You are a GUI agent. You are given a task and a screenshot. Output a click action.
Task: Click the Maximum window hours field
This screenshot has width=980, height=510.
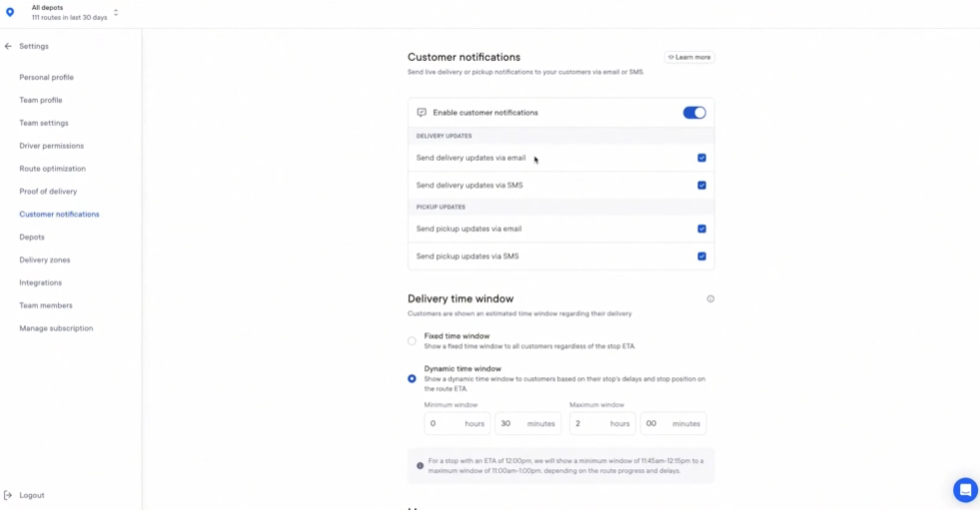pos(602,424)
